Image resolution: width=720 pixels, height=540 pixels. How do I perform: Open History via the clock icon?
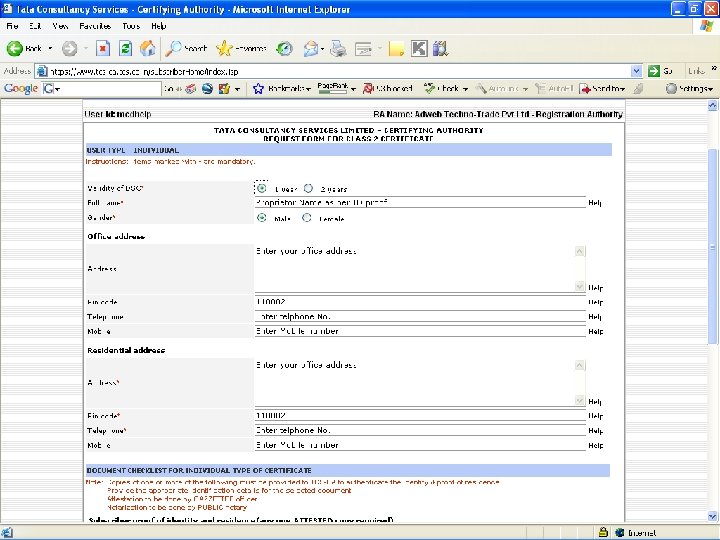click(x=284, y=48)
